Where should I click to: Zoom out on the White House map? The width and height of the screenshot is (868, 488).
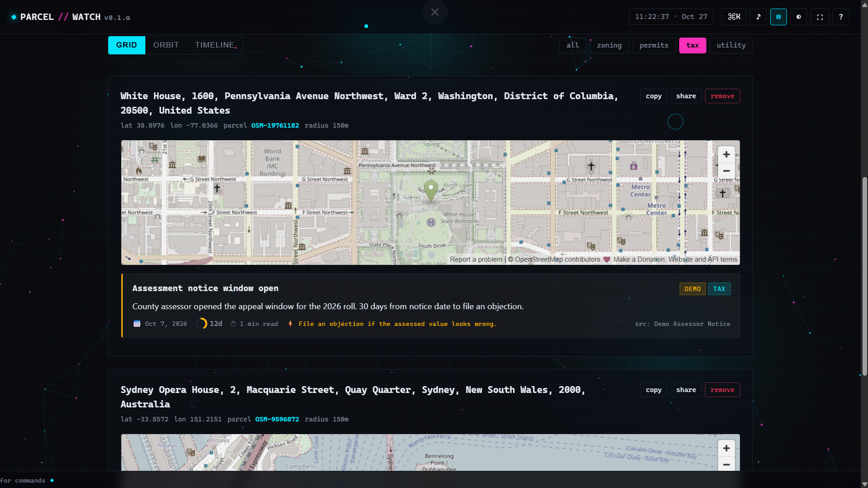click(726, 171)
